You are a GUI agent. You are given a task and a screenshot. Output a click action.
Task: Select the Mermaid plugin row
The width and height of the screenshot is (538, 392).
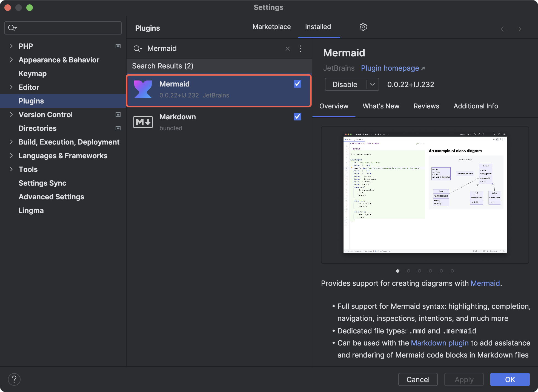(x=219, y=90)
